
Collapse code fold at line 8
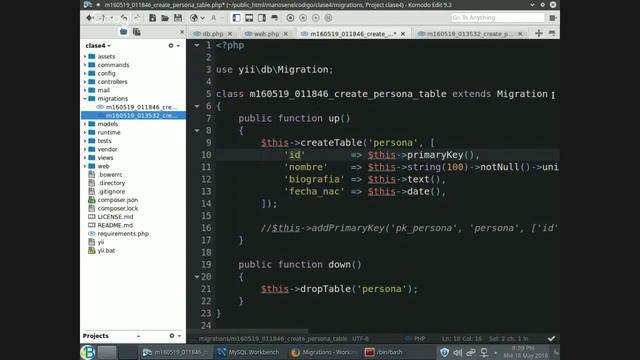(x=197, y=131)
